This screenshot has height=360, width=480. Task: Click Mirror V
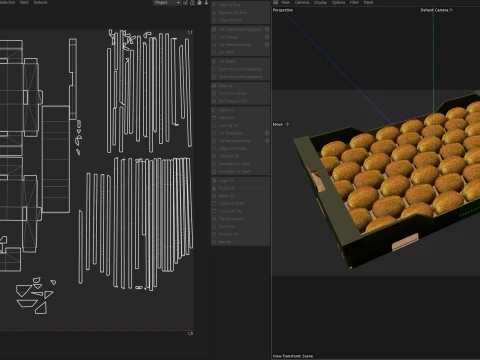[240, 118]
